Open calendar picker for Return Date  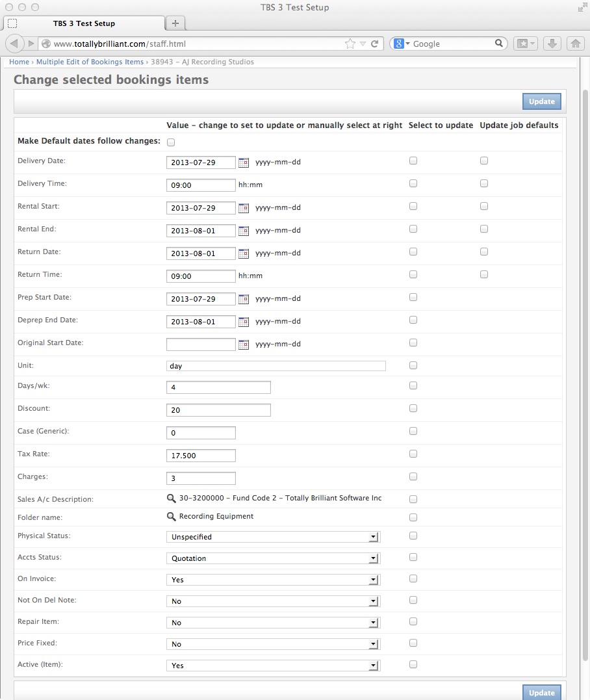point(243,253)
